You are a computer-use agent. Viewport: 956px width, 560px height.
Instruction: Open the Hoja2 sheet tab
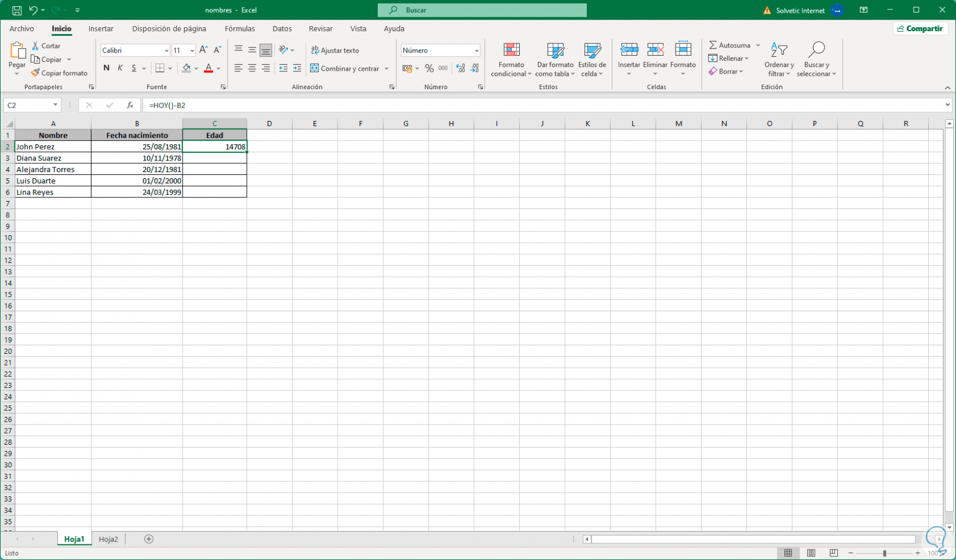click(x=108, y=539)
